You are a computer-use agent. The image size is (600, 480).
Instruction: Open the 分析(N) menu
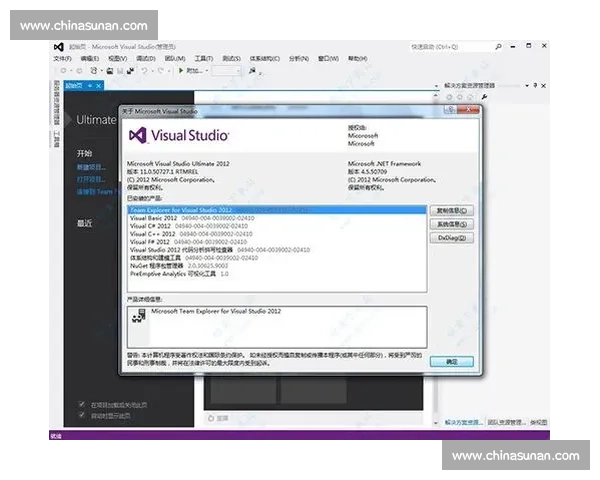299,59
